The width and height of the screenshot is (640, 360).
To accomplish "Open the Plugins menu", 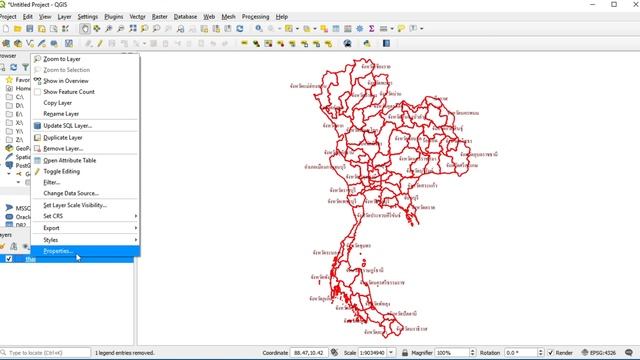I will [x=113, y=17].
